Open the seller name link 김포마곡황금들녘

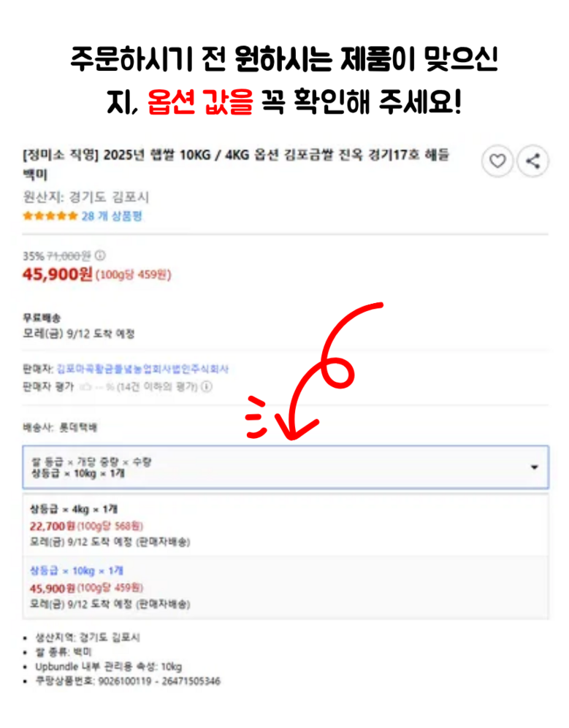tap(142, 369)
